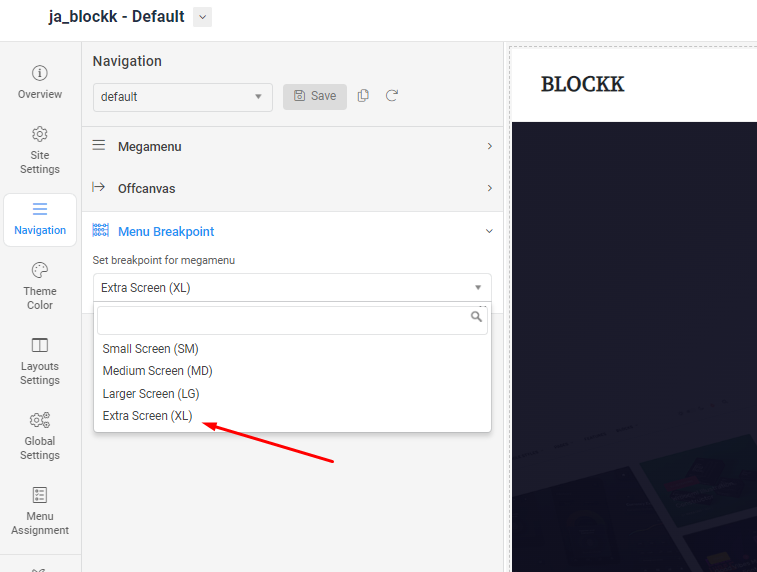The width and height of the screenshot is (757, 572).
Task: Click the Megamenu hamburger icon
Action: pyautogui.click(x=99, y=145)
